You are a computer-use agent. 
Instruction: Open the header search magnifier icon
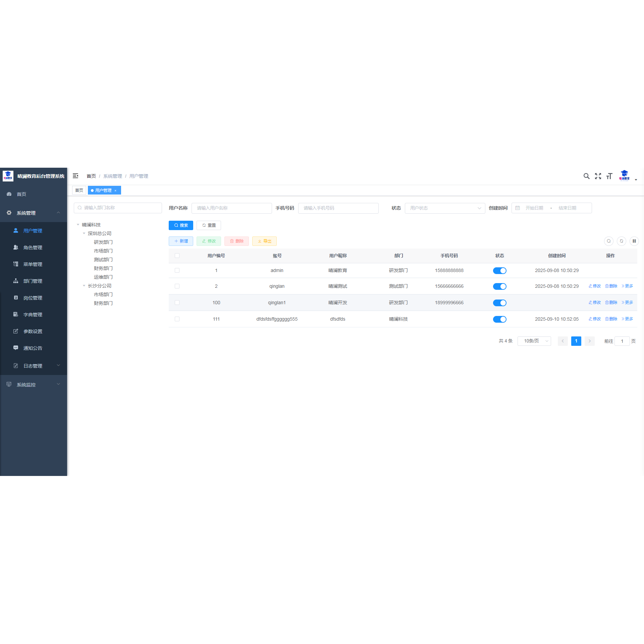(586, 176)
